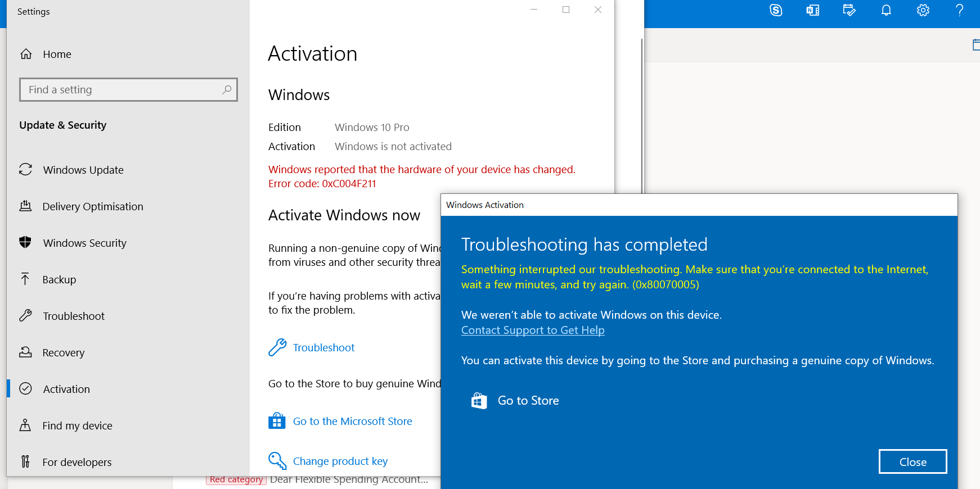Click the Delivery Optimisation icon
This screenshot has width=980, height=489.
click(x=25, y=206)
